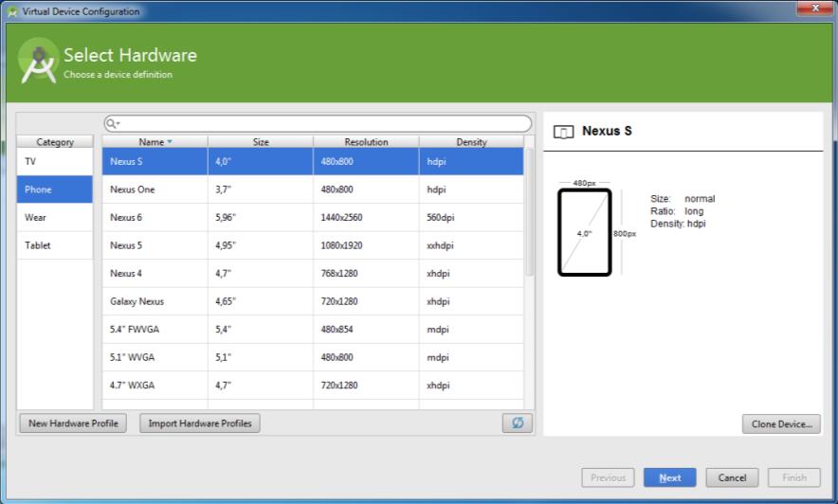This screenshot has width=838, height=504.
Task: Click the Cancel button
Action: click(x=732, y=477)
